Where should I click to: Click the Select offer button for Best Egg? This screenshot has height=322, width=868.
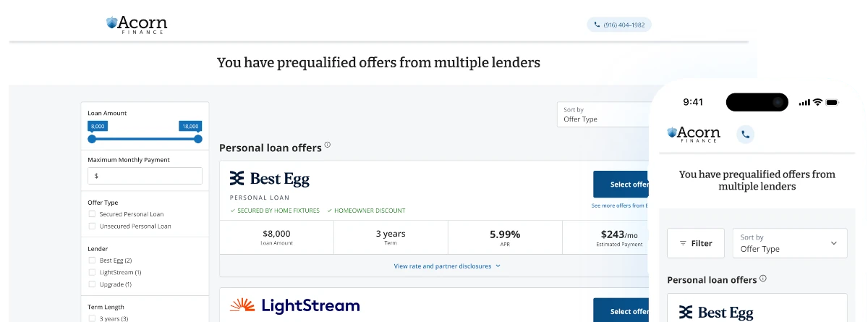pos(621,185)
